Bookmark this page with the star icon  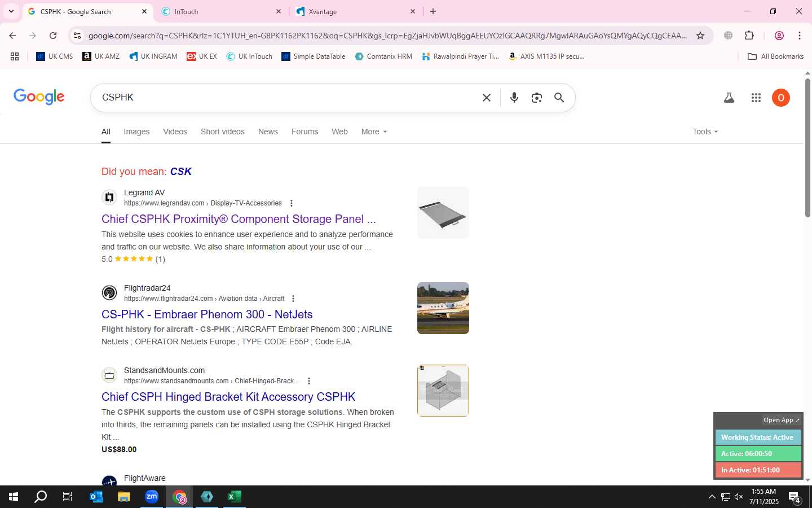700,36
